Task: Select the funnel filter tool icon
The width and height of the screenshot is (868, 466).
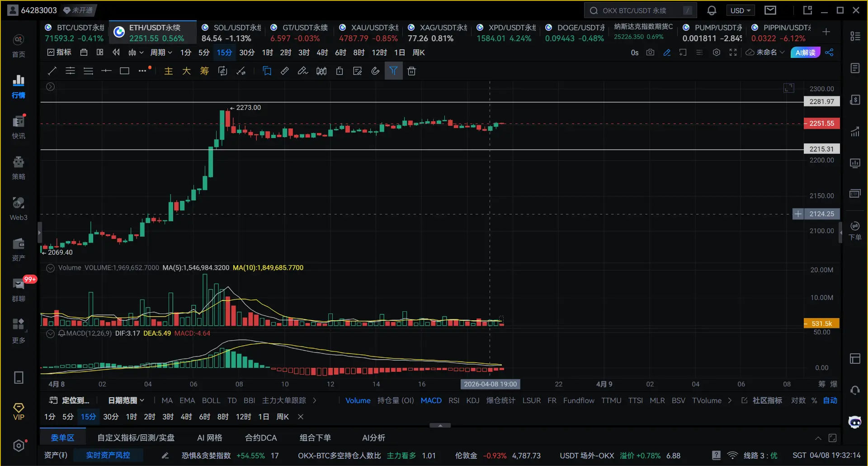Action: tap(393, 71)
